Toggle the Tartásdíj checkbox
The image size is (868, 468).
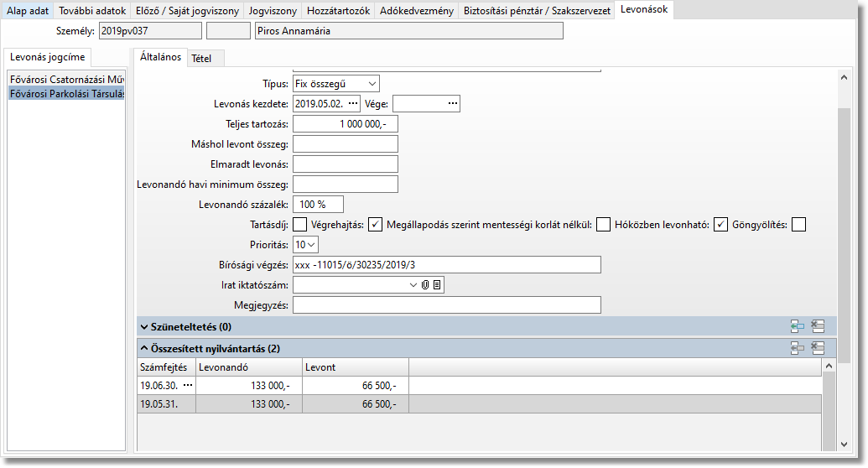click(299, 224)
